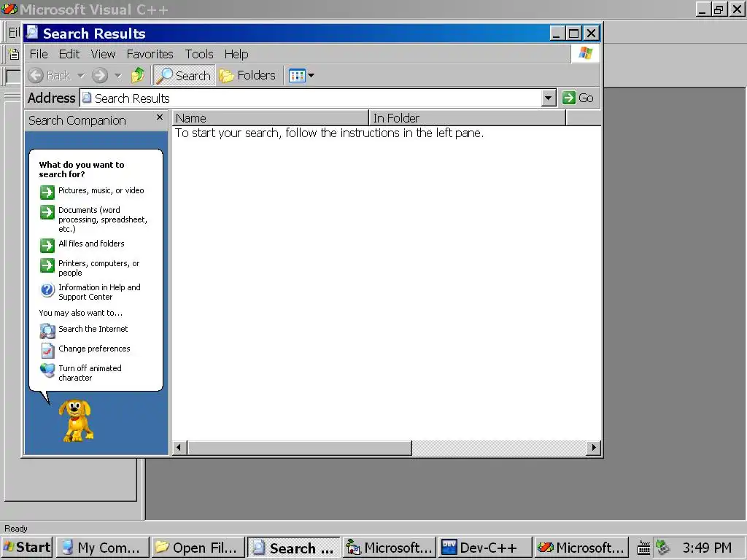Sort results by In Folder column
The image size is (747, 560).
[x=468, y=118]
